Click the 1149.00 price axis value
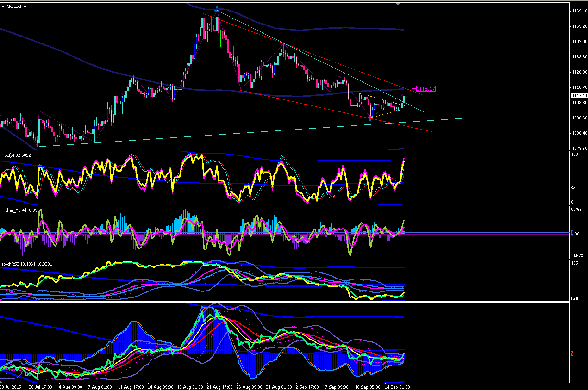Viewport: 588px width, 390px height. 579,41
